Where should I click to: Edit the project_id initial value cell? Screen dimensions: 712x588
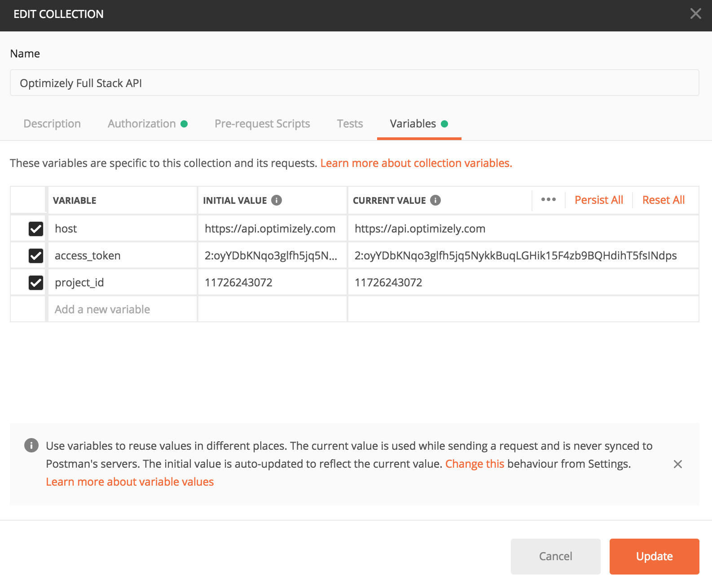click(x=272, y=282)
